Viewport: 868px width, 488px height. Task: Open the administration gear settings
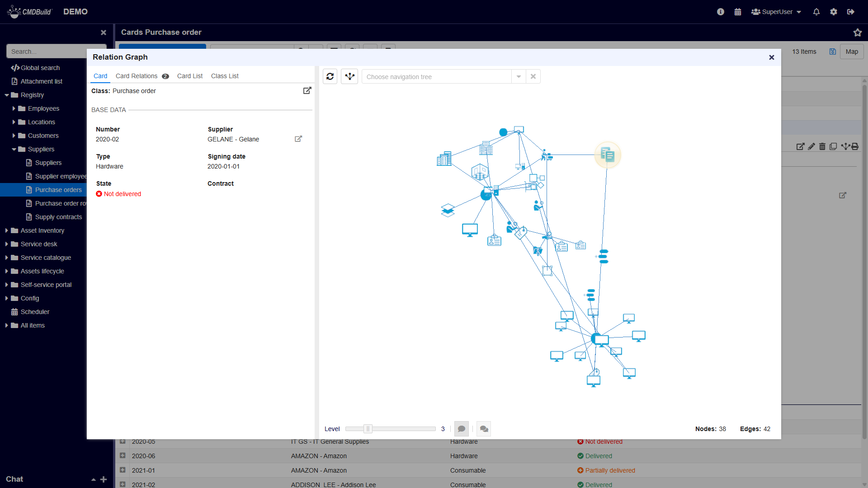coord(834,12)
